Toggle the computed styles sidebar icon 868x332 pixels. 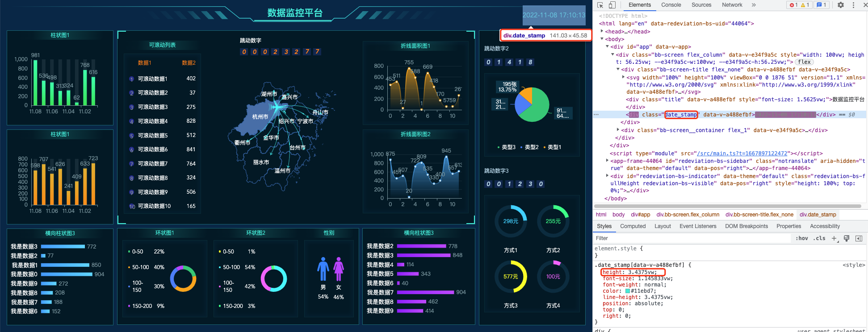point(859,239)
